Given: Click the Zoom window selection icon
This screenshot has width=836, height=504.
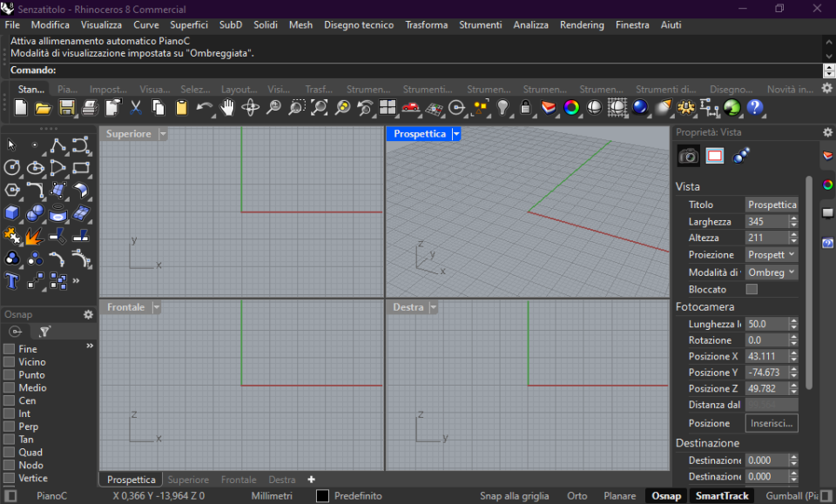Looking at the screenshot, I should click(x=296, y=108).
